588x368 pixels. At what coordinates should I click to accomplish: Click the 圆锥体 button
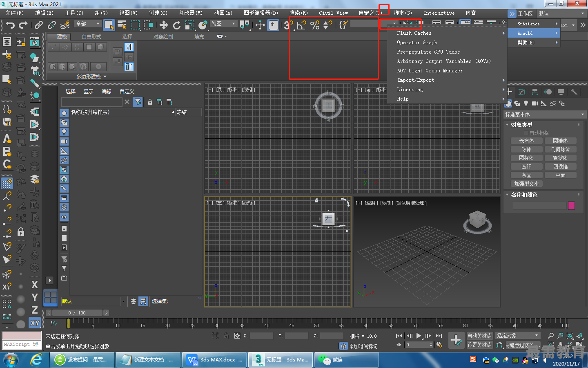tap(561, 141)
